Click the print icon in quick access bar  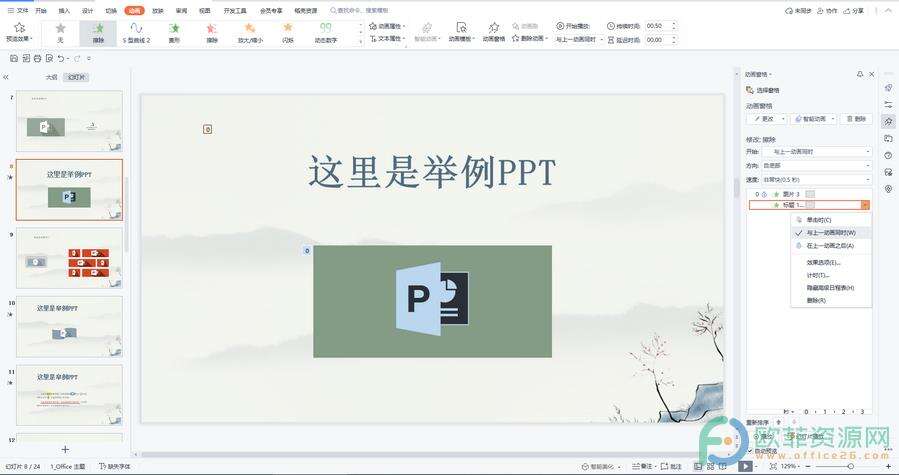click(x=38, y=59)
